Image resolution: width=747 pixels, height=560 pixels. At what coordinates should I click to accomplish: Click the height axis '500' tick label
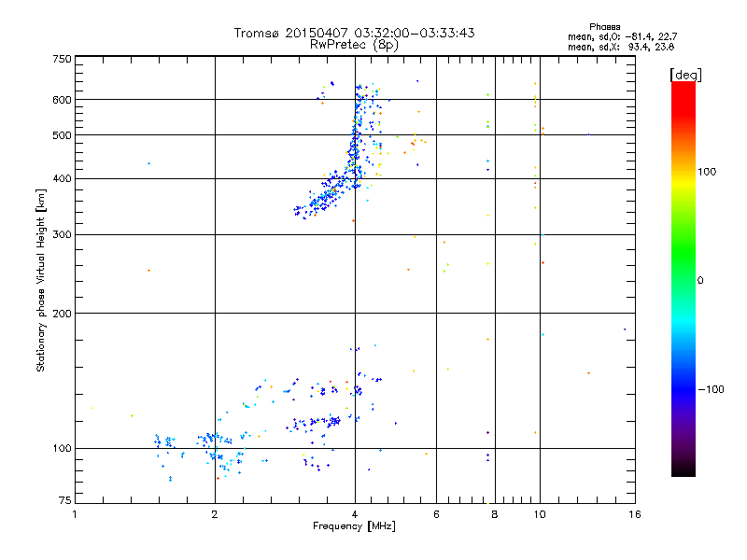pos(62,135)
